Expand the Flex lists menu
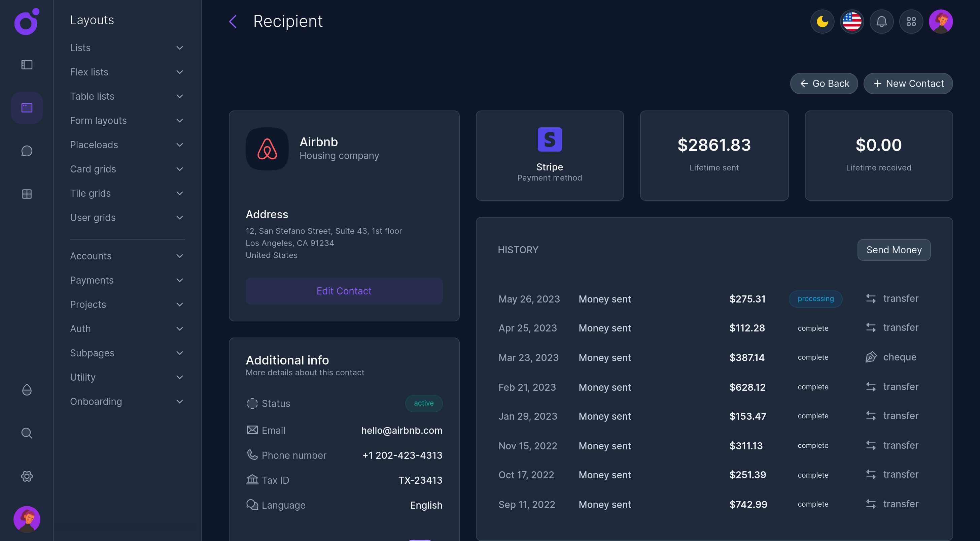 (127, 72)
